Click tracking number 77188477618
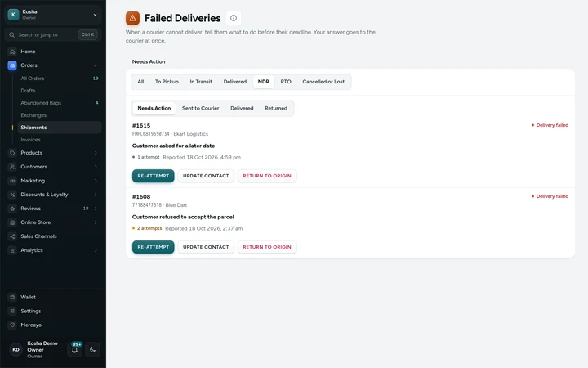Viewport: 588px width, 368px height. coord(147,205)
